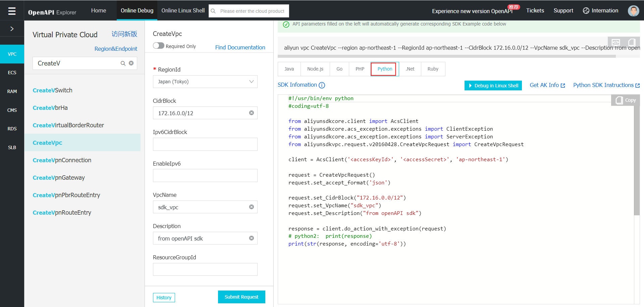Clear the Description field value

[x=251, y=238]
